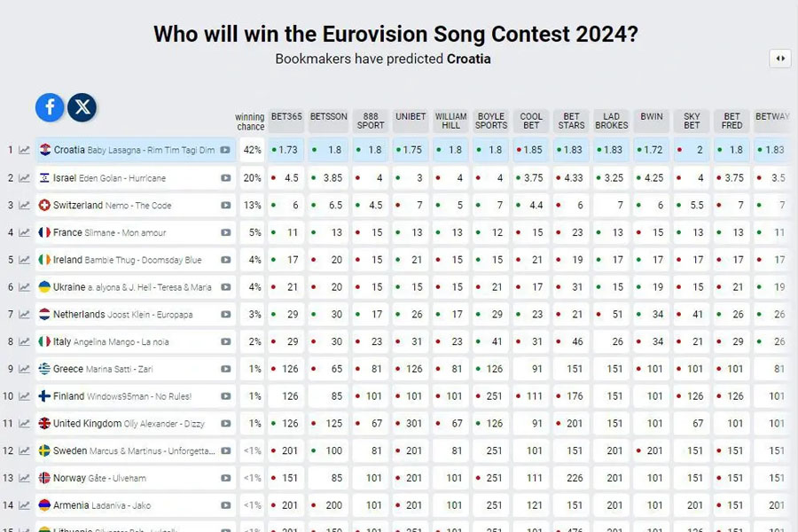Share the odds on X (Twitter)
The image size is (798, 532).
pos(82,107)
